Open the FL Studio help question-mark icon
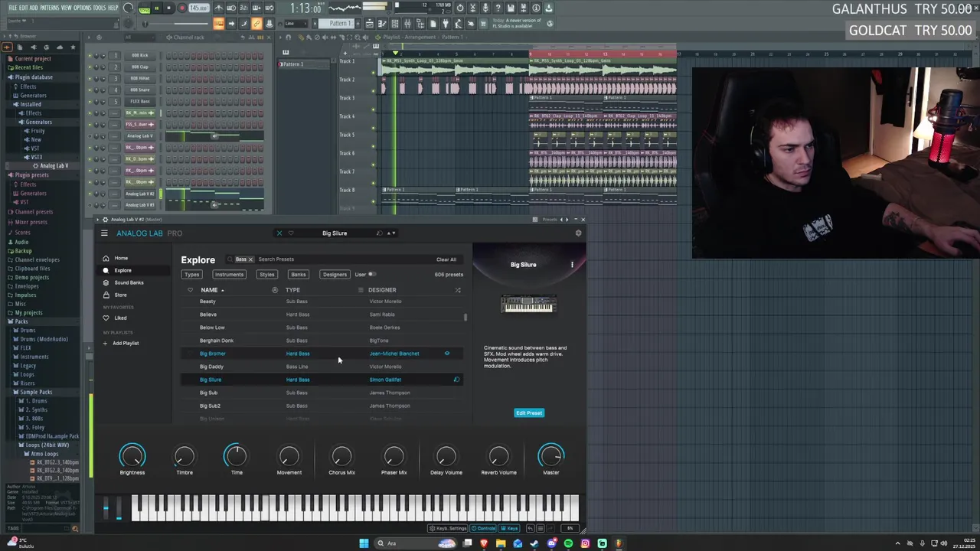Screen dimensions: 980x551 pyautogui.click(x=498, y=8)
